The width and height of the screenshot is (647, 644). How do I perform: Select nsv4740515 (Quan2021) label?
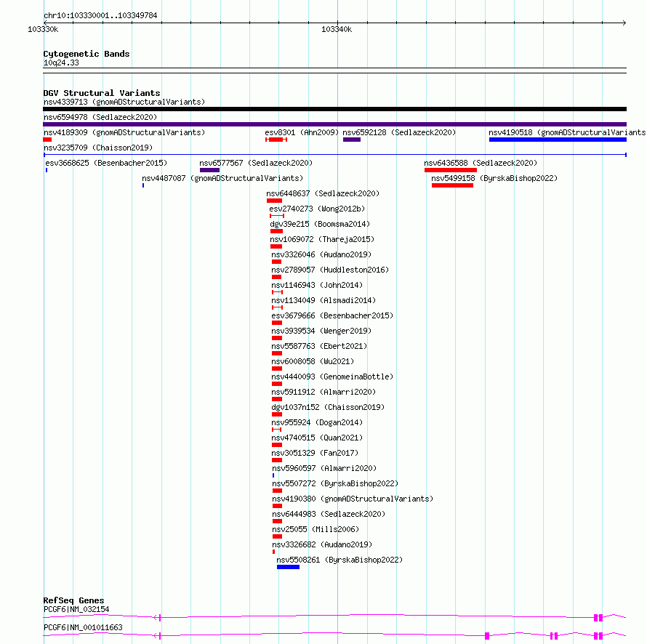[x=317, y=438]
